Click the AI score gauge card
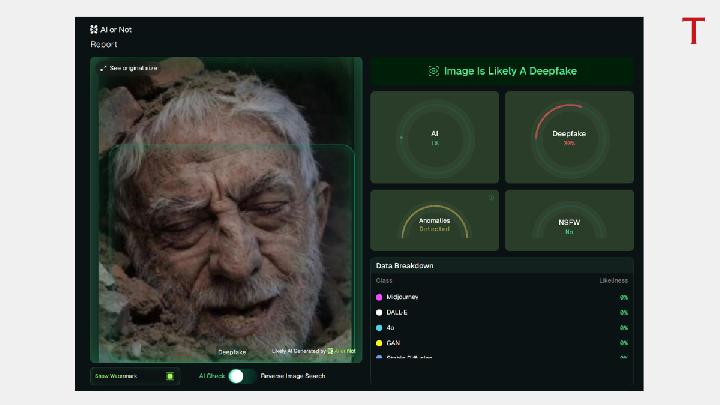720x405 pixels. [434, 137]
